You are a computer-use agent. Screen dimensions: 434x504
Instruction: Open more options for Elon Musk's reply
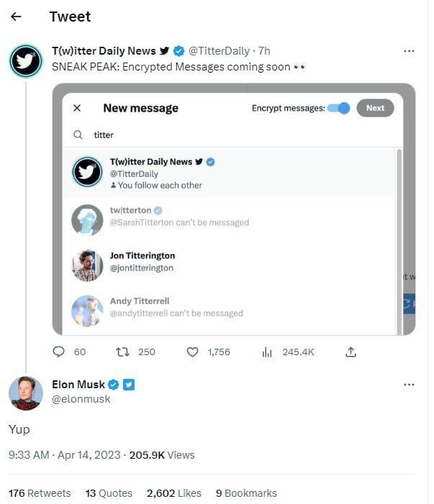(x=409, y=385)
